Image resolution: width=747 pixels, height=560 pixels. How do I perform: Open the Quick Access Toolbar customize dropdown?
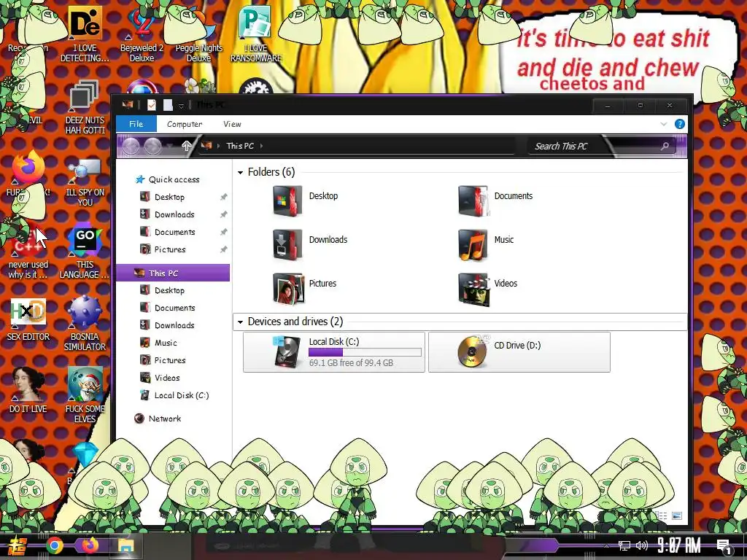[181, 106]
